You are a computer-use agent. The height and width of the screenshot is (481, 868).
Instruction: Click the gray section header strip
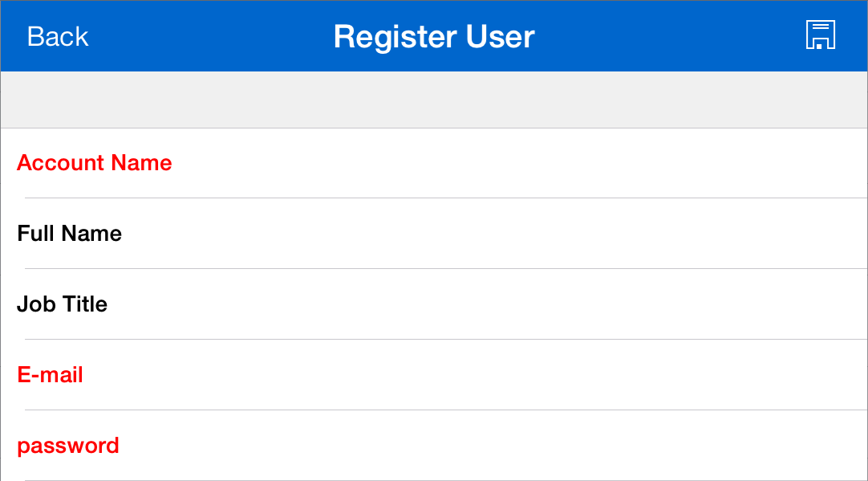(434, 100)
